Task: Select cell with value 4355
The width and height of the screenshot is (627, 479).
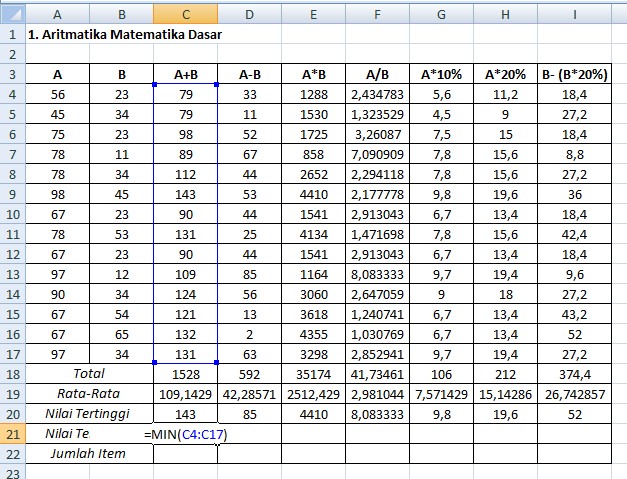Action: (x=314, y=334)
